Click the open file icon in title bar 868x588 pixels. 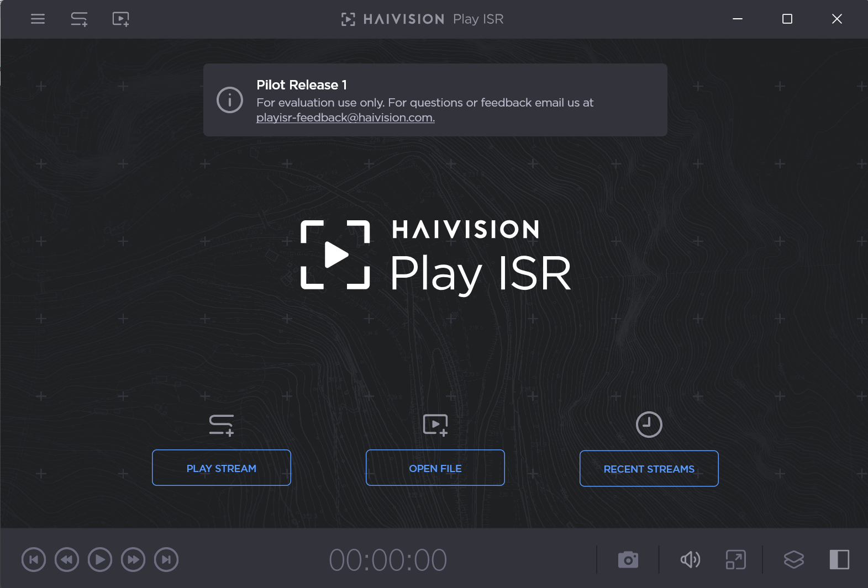coord(120,19)
